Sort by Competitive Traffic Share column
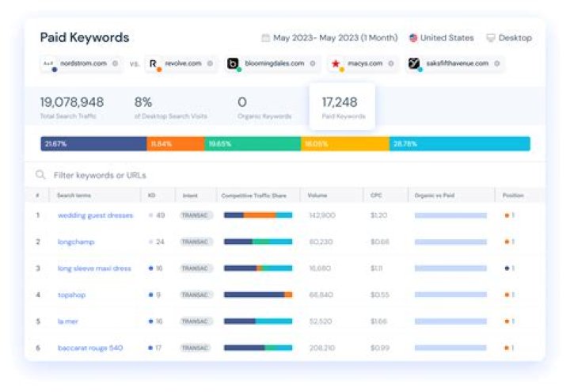Viewport: 570px width, 392px height. click(x=254, y=196)
